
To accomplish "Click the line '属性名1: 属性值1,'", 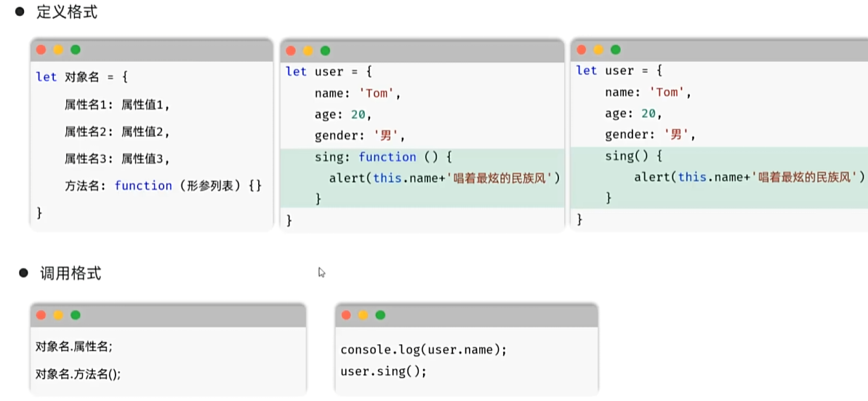I will (x=117, y=104).
